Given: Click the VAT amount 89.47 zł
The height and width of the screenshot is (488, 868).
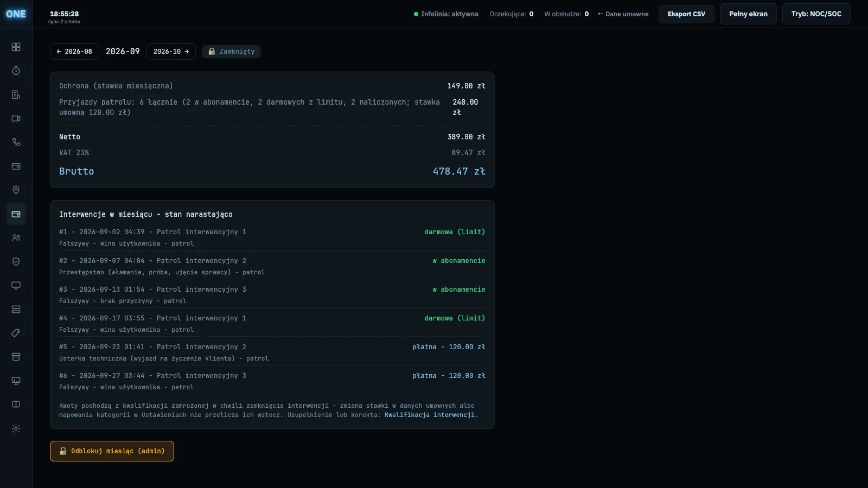Looking at the screenshot, I should point(468,153).
